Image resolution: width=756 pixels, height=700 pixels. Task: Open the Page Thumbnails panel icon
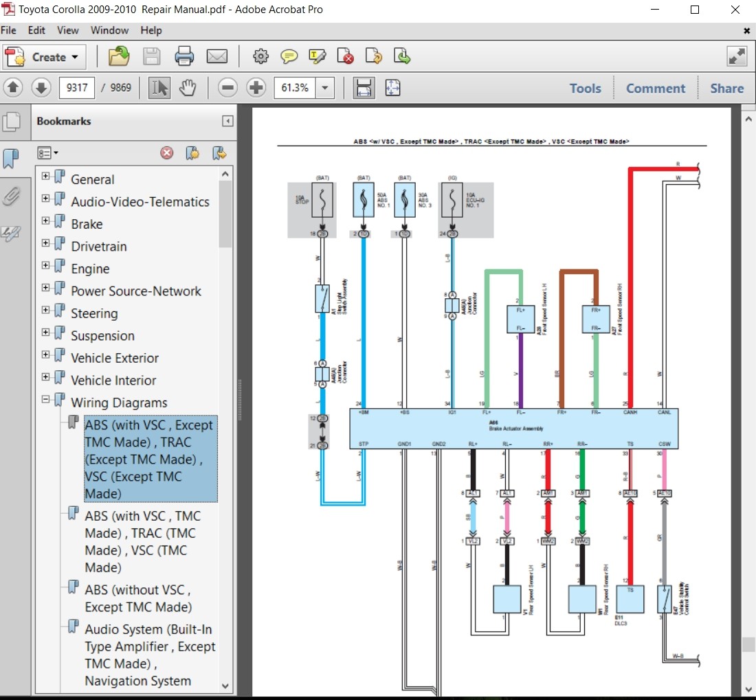point(11,122)
